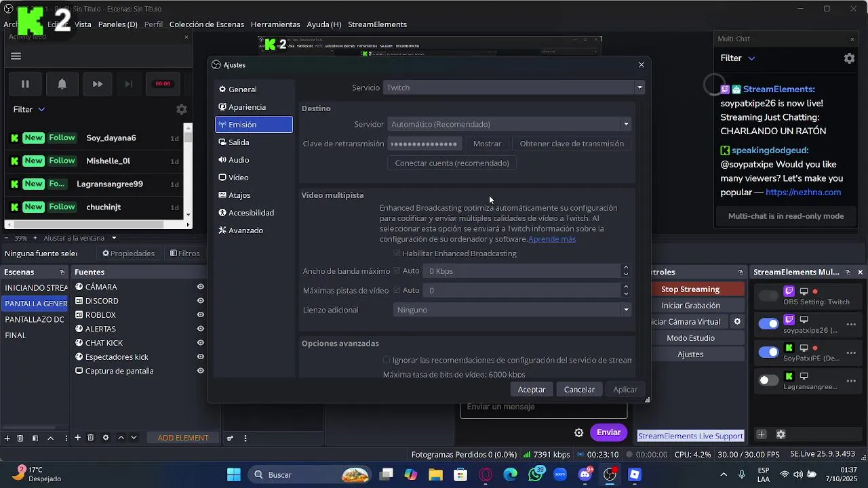868x488 pixels.
Task: Add a new source with plus icon
Action: [x=77, y=438]
